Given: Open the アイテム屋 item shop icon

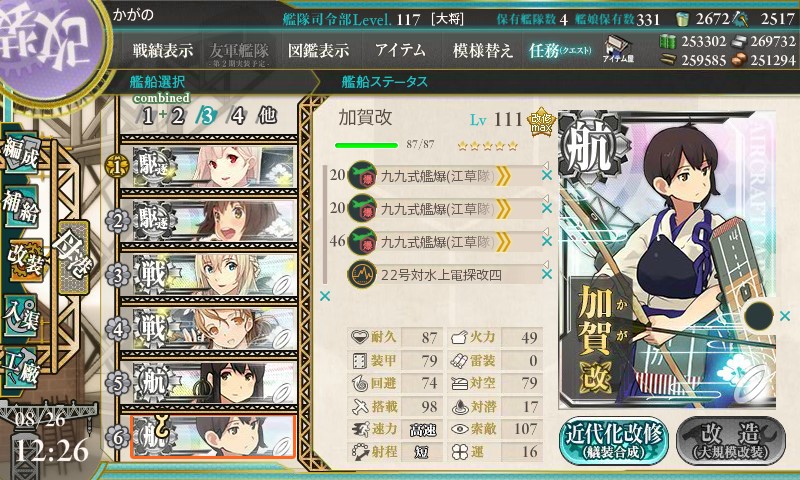Looking at the screenshot, I should point(618,49).
